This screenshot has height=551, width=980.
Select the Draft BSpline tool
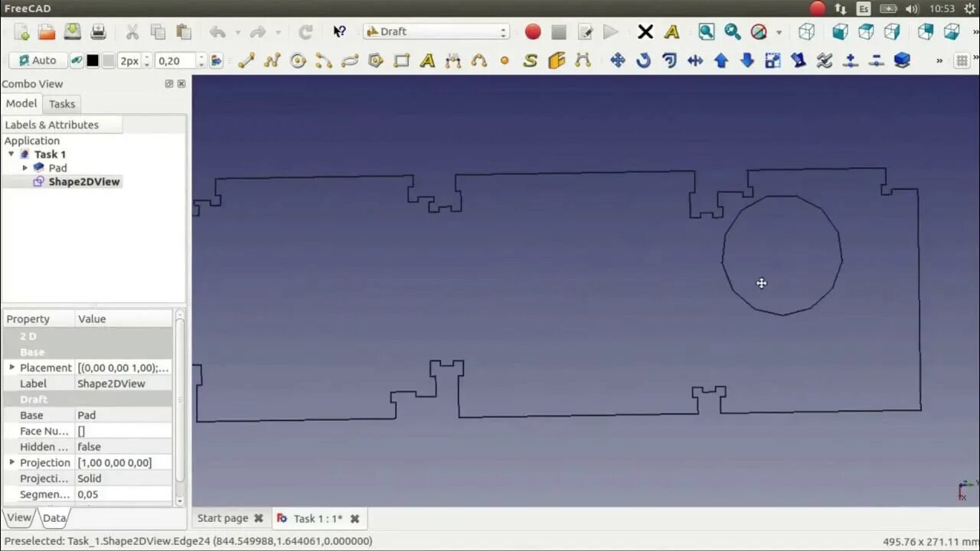(x=479, y=60)
